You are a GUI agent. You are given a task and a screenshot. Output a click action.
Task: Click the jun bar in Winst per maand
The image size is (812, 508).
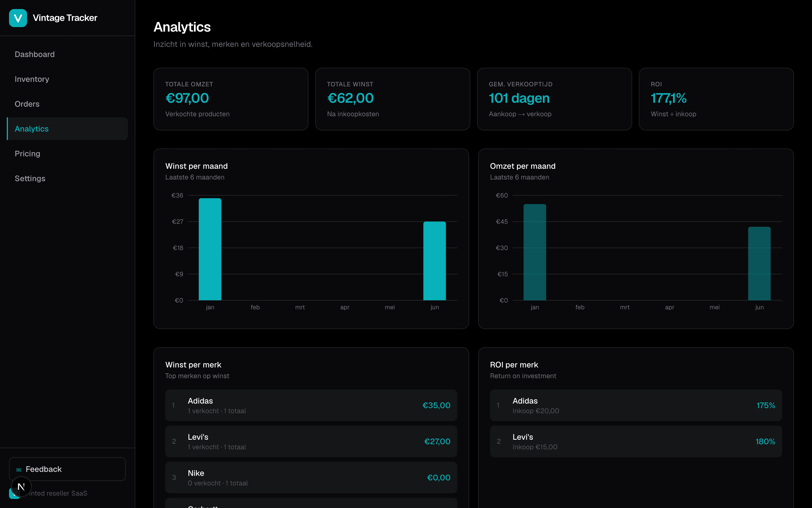coord(434,261)
